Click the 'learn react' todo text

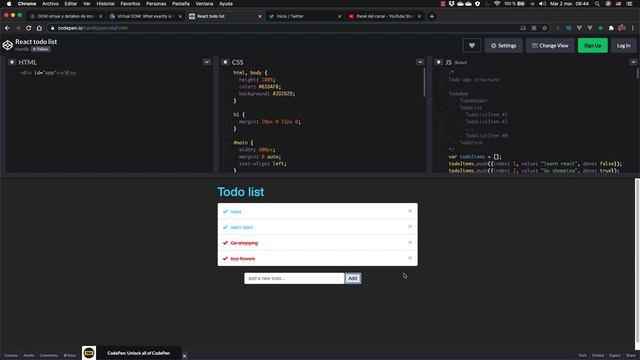click(x=242, y=227)
